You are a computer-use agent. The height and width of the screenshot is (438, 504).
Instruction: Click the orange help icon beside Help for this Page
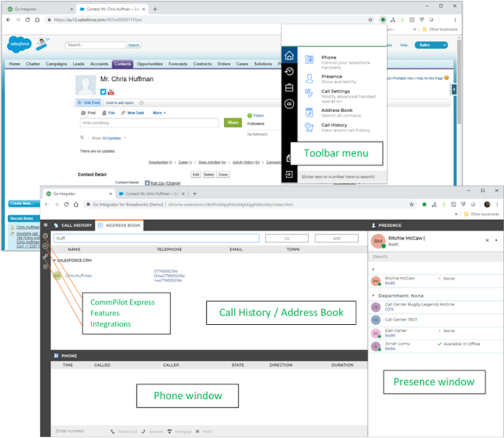pos(447,78)
